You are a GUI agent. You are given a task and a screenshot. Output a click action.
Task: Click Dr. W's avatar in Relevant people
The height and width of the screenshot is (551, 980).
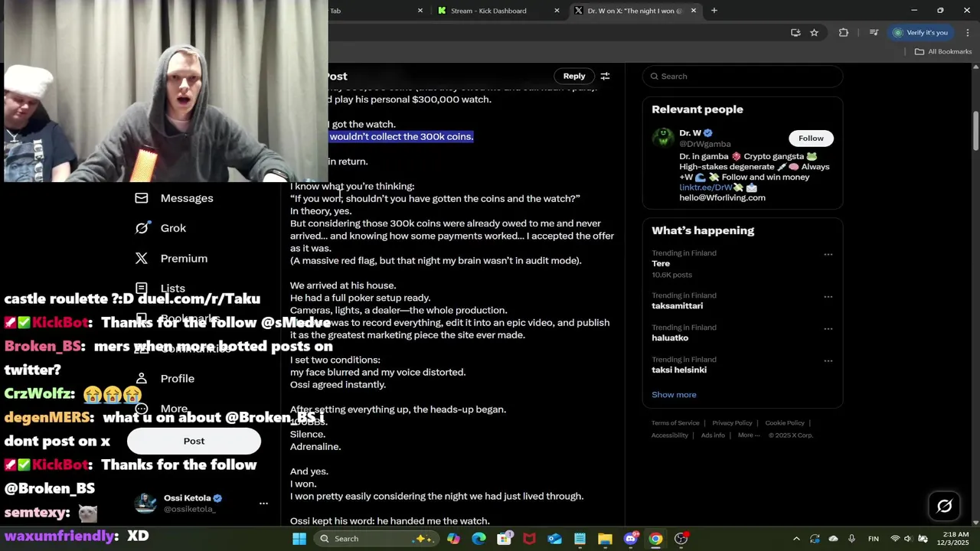click(662, 138)
